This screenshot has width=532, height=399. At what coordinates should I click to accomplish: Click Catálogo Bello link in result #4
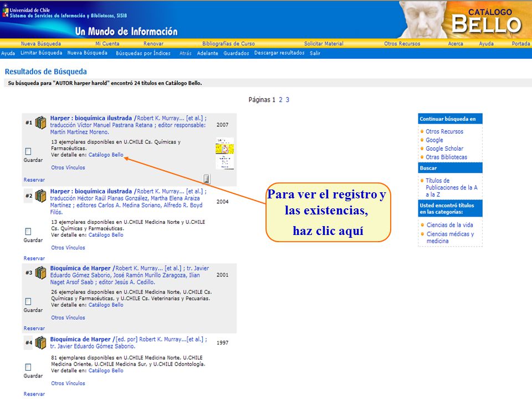point(106,371)
